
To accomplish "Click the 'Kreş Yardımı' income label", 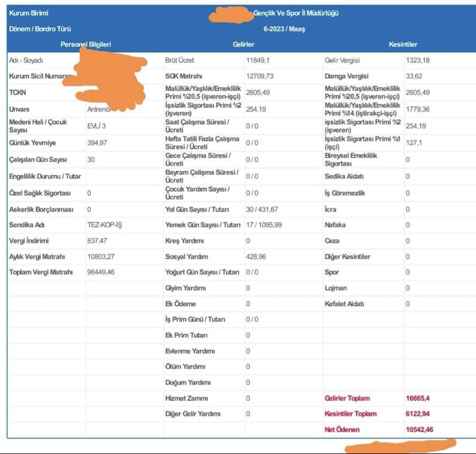I will click(185, 241).
